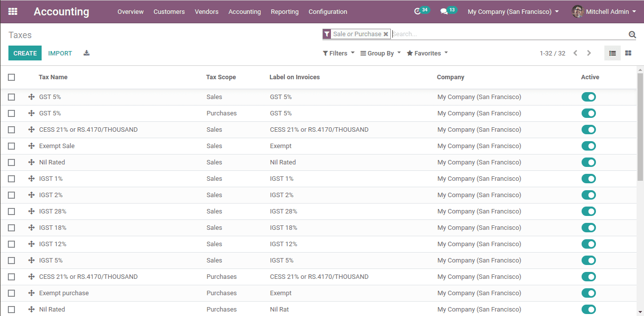Check the Exempt purchase row checkbox
Viewport: 644px width, 316px height.
click(11, 293)
